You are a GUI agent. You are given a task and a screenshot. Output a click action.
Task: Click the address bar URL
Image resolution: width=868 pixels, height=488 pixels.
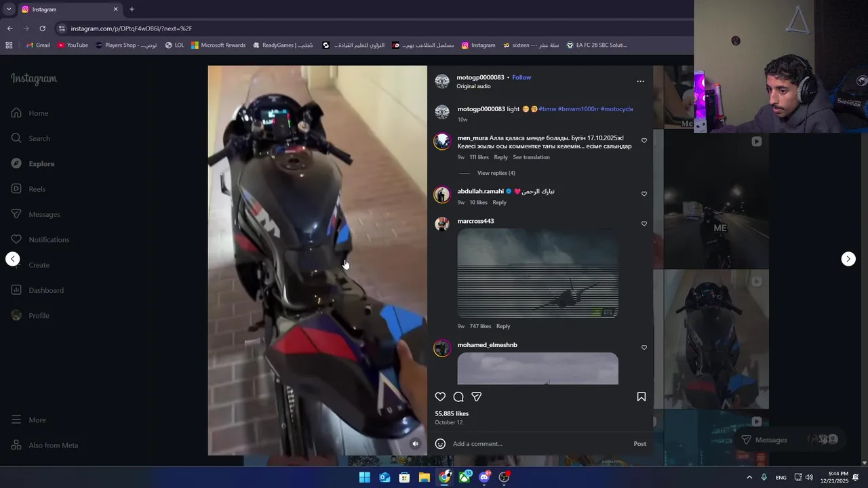132,28
